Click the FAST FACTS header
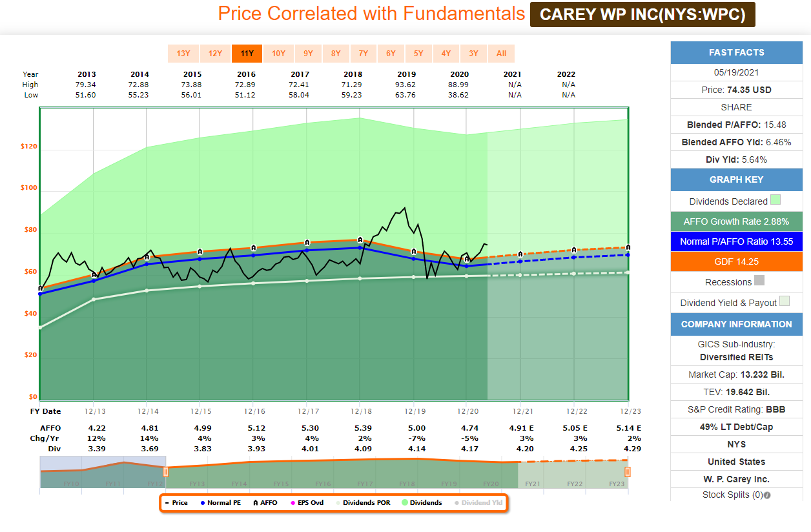 (x=736, y=52)
